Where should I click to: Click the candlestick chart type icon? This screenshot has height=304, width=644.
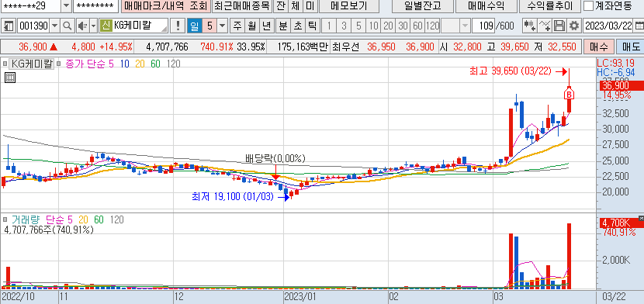pos(529,26)
